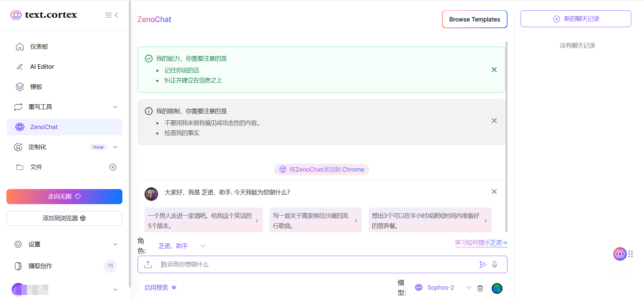Screen dimensions: 644x300
Task: Collapse sidebar with the hamburger icon
Action: pos(111,15)
